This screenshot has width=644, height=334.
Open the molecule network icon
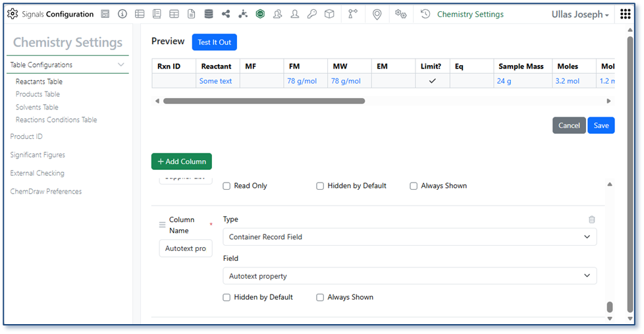[243, 14]
